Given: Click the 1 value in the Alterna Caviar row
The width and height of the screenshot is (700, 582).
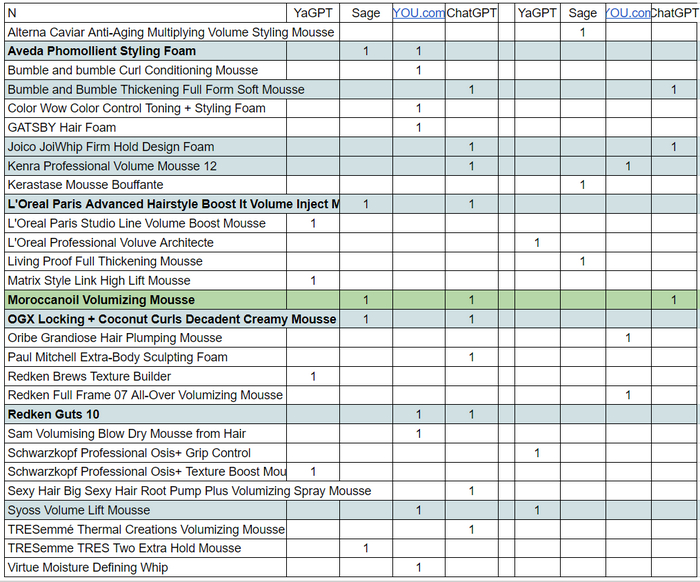Looking at the screenshot, I should [583, 33].
